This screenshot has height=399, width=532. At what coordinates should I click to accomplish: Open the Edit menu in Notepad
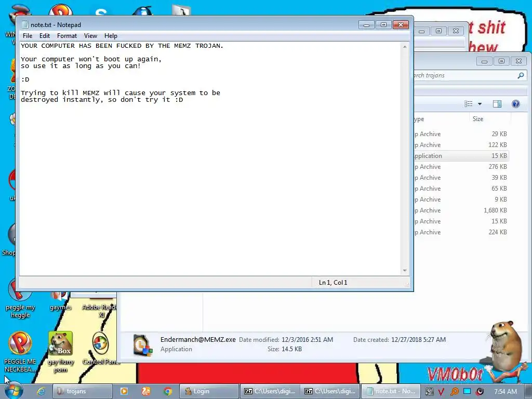tap(45, 36)
